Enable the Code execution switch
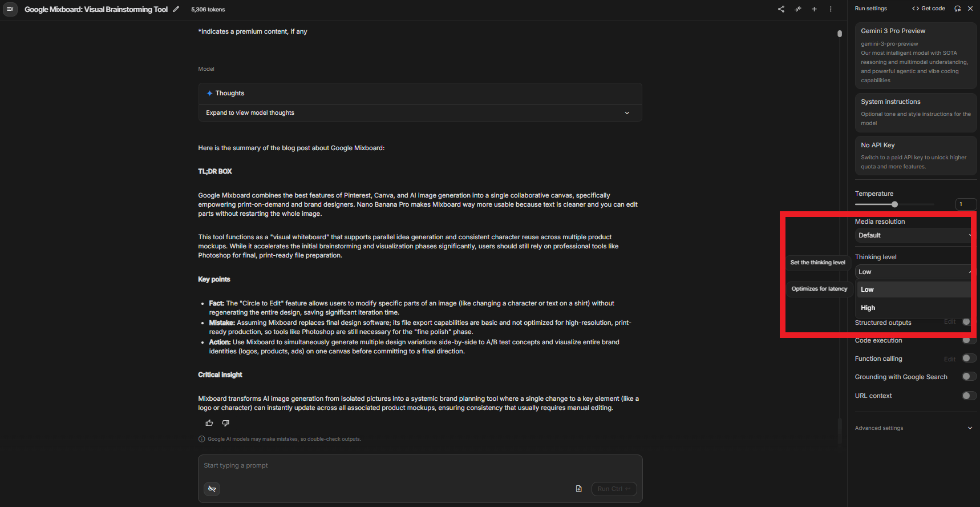 point(969,340)
